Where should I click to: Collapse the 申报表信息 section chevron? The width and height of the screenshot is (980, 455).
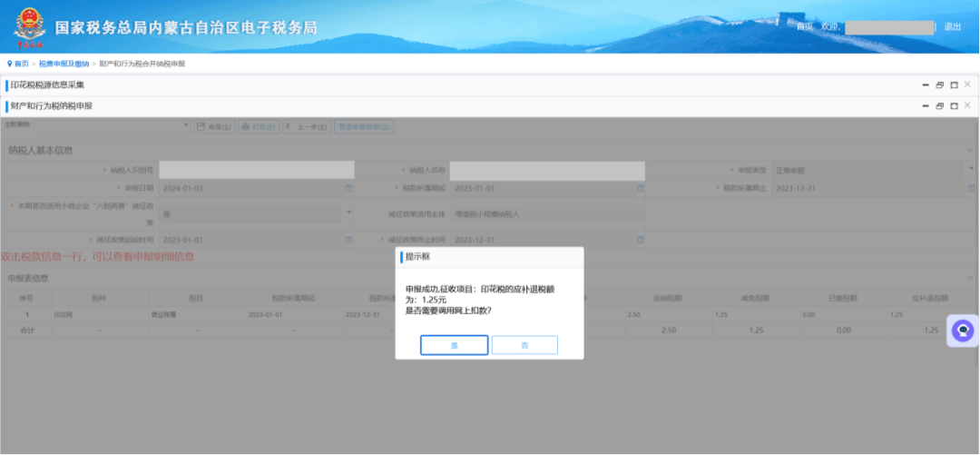tap(970, 277)
